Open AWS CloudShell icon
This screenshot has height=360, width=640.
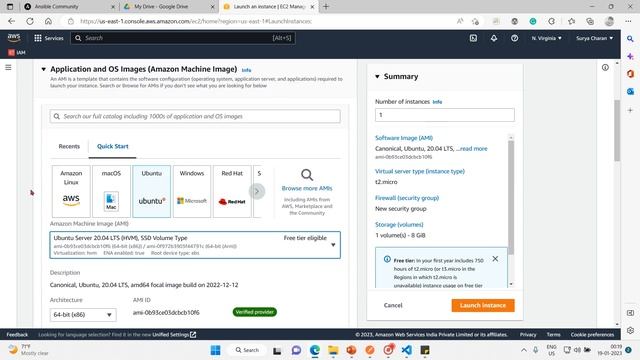473,38
